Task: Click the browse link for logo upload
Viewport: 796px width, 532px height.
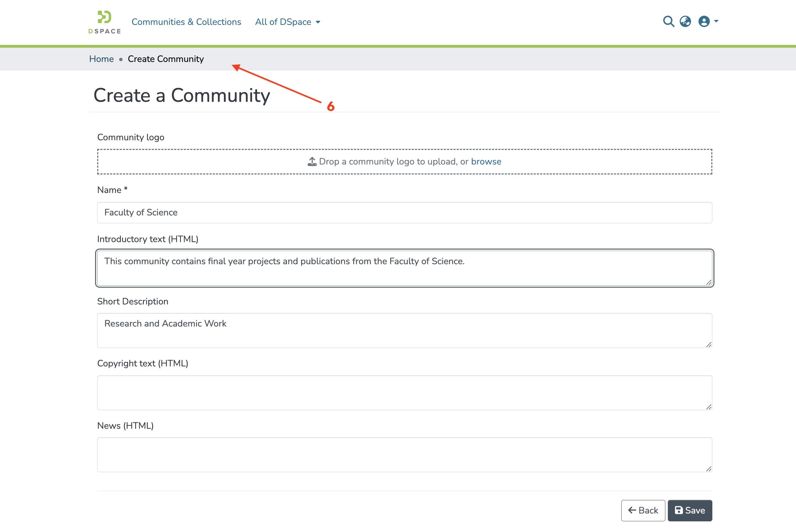Action: (486, 162)
